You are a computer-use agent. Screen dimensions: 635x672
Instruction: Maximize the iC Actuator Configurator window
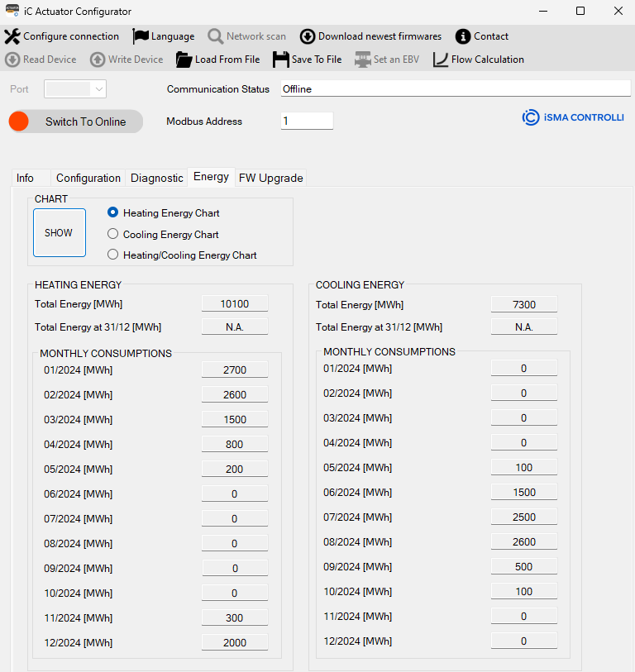click(x=580, y=11)
